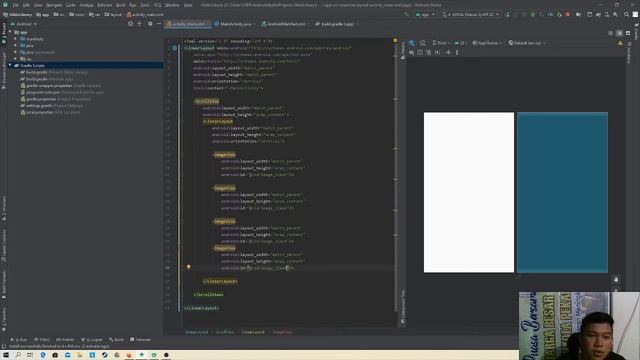Open Project panel settings gear
This screenshot has width=640, height=360.
coord(150,24)
